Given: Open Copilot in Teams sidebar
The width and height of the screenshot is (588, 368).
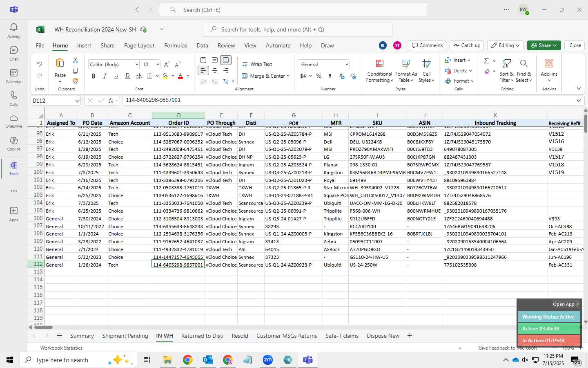Looking at the screenshot, I should coord(13,144).
